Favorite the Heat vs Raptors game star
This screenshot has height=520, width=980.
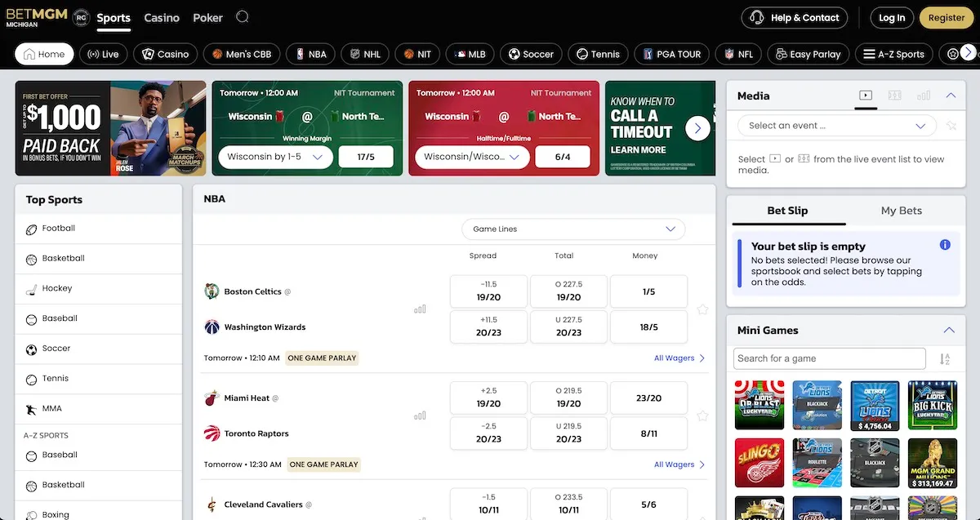point(702,416)
